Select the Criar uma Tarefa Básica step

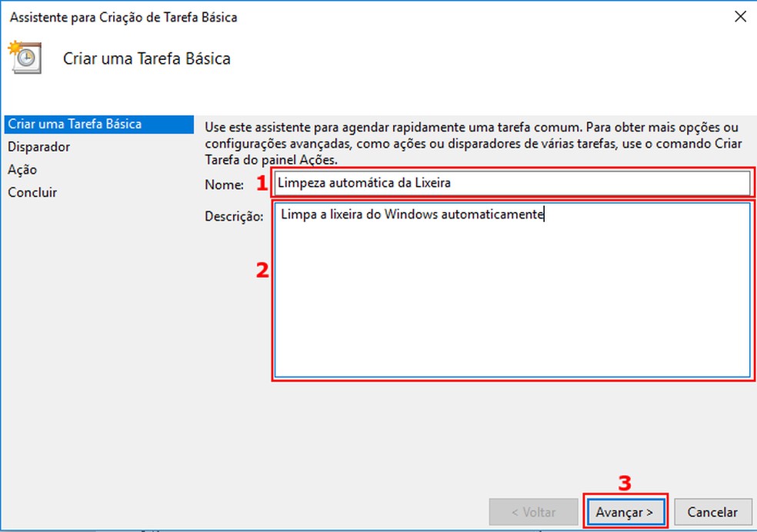pos(99,124)
